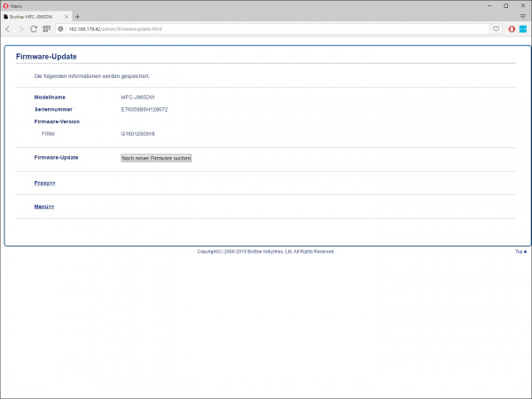Image resolution: width=532 pixels, height=399 pixels.
Task: Go back to the previous page
Action: [8, 28]
